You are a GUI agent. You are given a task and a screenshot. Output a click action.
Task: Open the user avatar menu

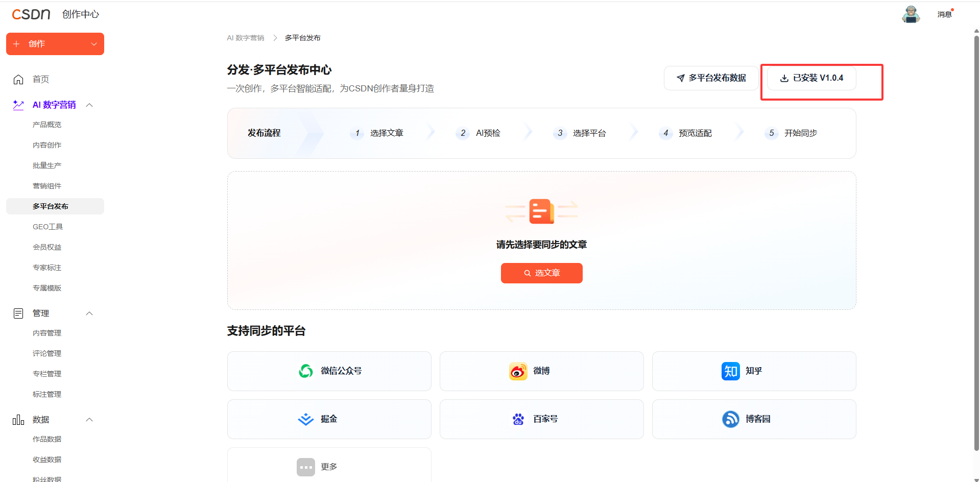point(911,14)
